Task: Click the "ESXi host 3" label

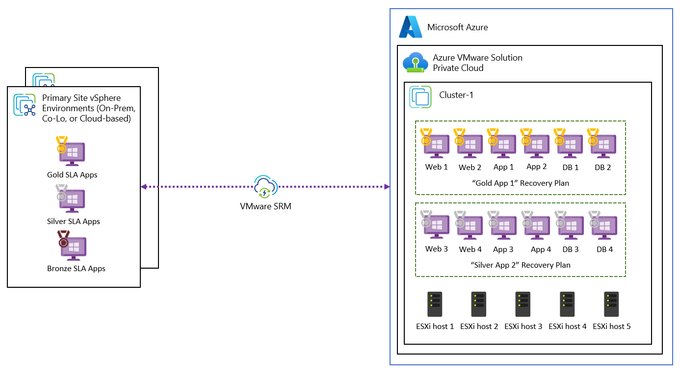Action: [x=523, y=326]
